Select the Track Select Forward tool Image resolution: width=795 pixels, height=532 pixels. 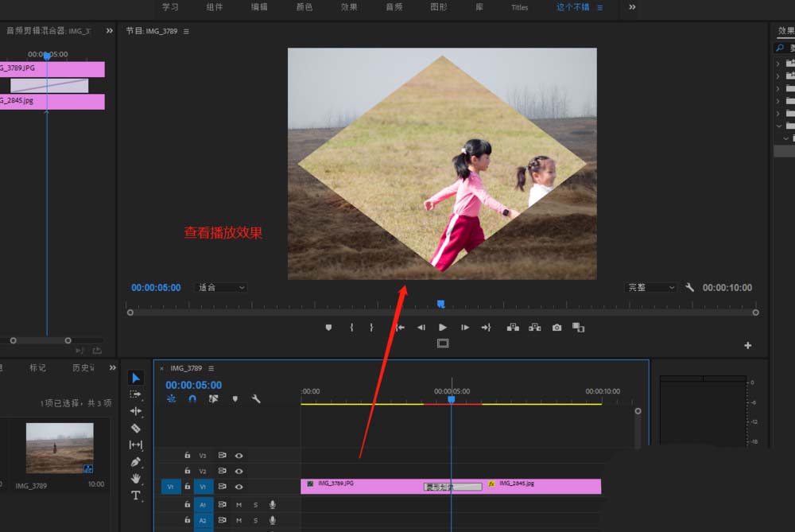(136, 394)
